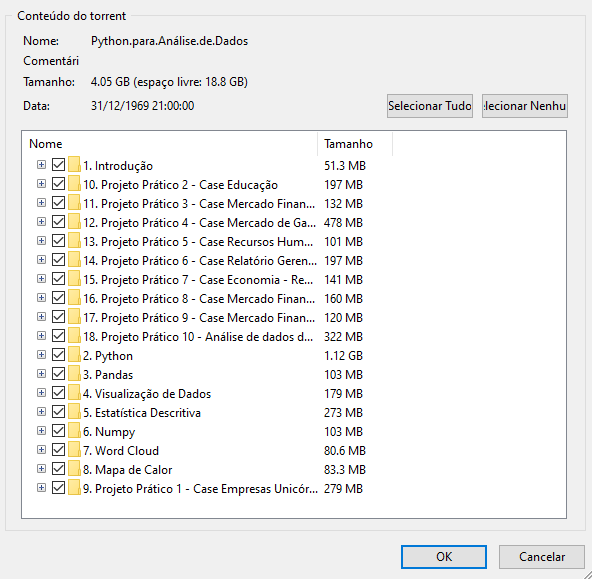Click the folder icon for 1. Introdução
The height and width of the screenshot is (579, 592).
(74, 165)
